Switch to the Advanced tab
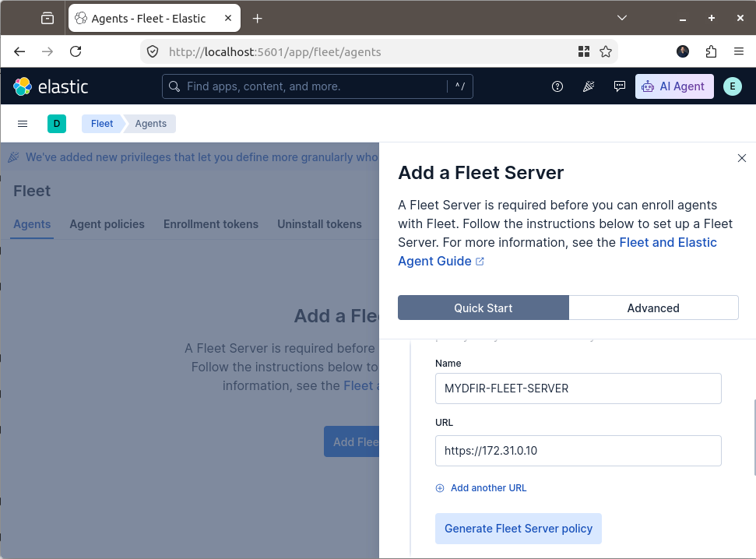The height and width of the screenshot is (559, 756). click(x=653, y=308)
